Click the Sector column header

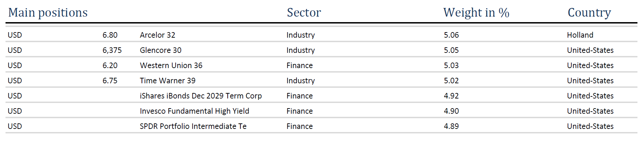coord(304,12)
